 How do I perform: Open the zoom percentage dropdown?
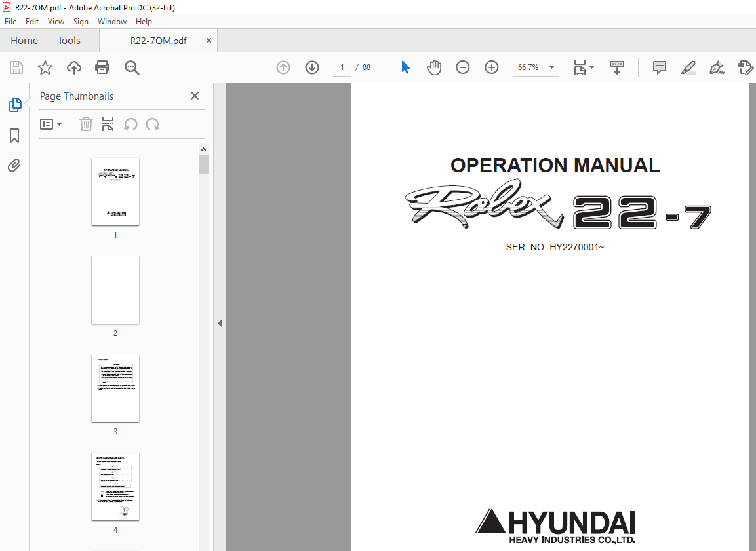click(551, 67)
